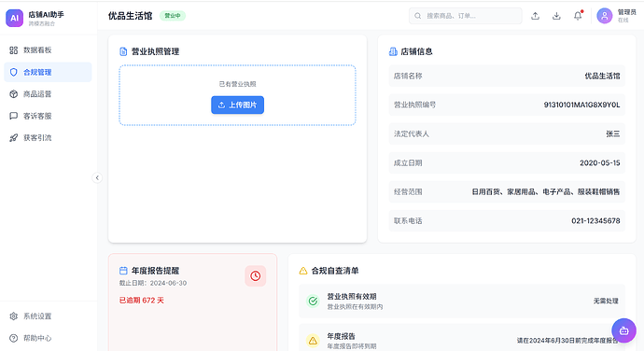The image size is (644, 351).
Task: Click the dashed license upload area
Action: [x=237, y=95]
